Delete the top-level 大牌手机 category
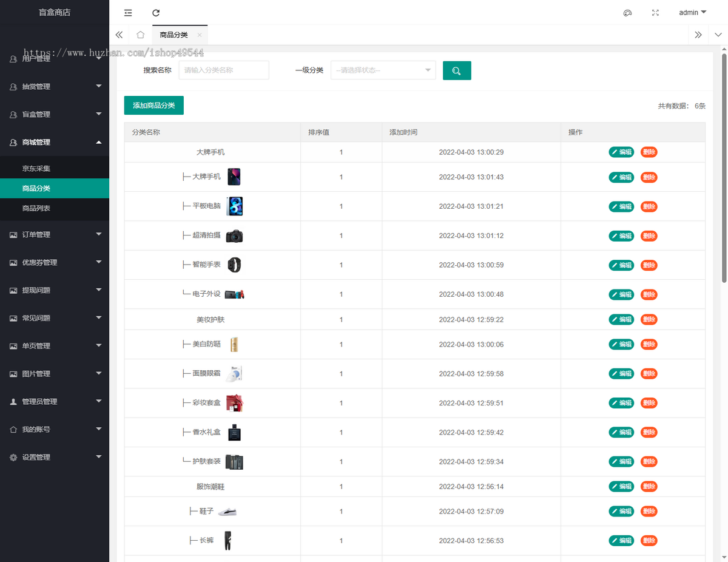Screen dimensions: 728x562 [649, 152]
